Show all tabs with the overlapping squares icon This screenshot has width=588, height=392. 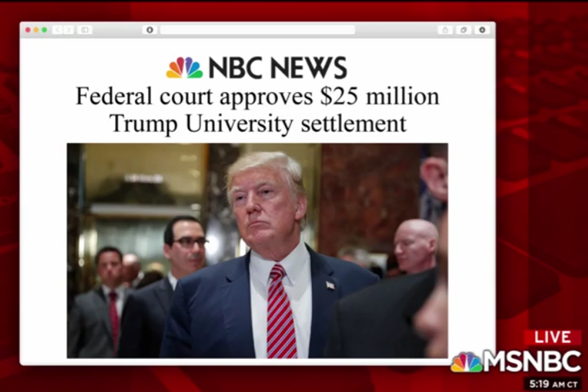click(463, 29)
